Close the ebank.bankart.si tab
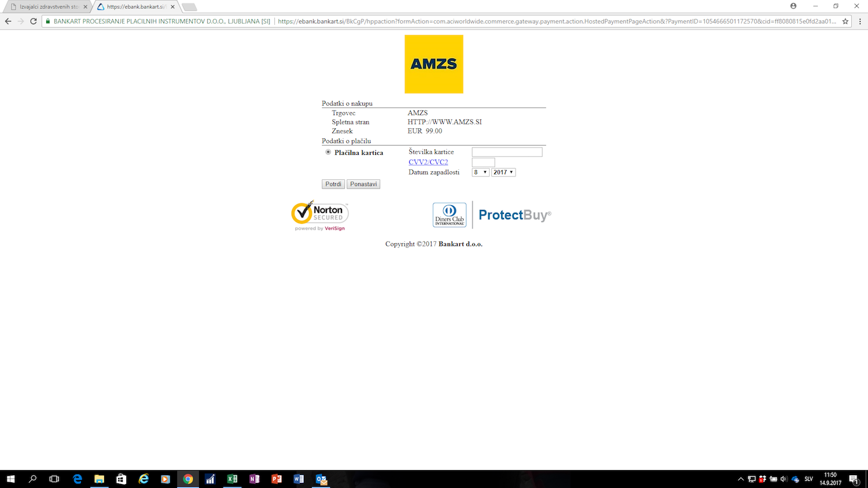This screenshot has height=488, width=868. 172,7
